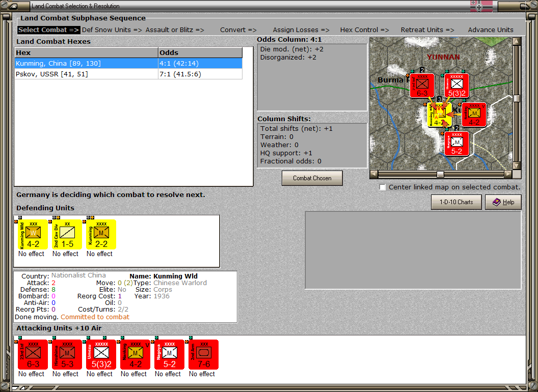Click the German flag icon in title bar
Viewport: 538px width, 392px height.
click(481, 6)
